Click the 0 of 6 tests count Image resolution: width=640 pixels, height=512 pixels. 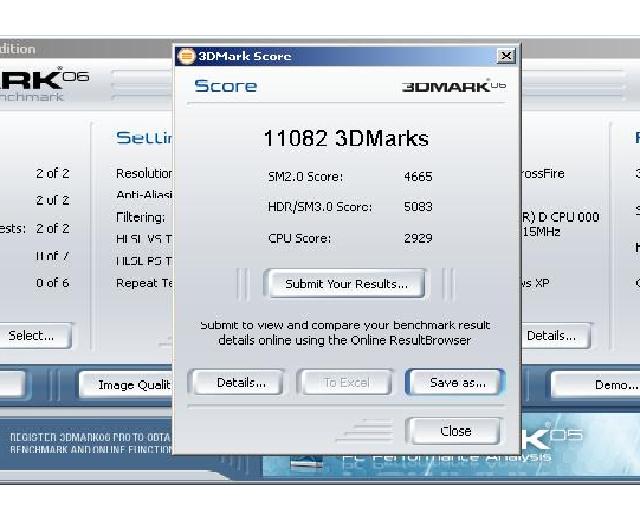pyautogui.click(x=53, y=283)
